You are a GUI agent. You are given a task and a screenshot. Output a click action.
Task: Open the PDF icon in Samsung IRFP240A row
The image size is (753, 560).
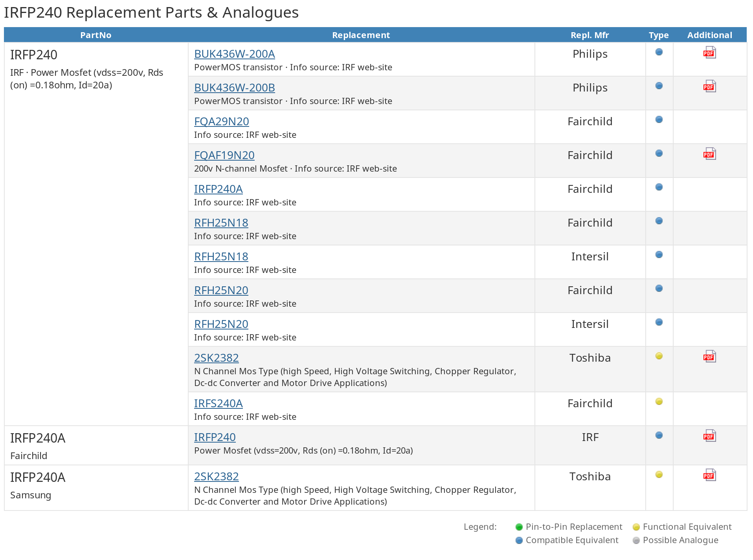click(709, 475)
